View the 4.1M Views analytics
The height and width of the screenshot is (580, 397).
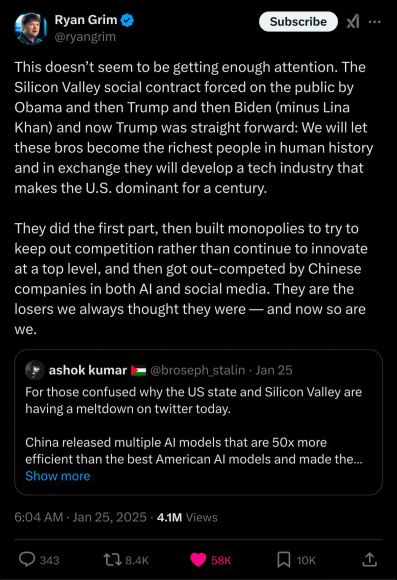coord(187,517)
